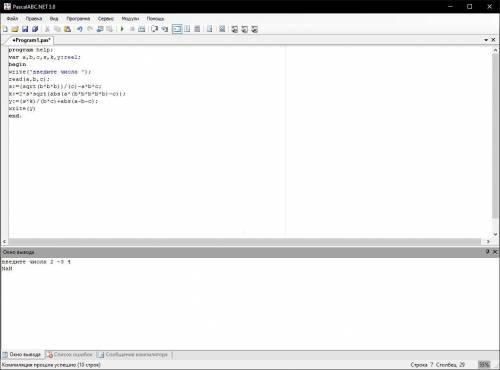Open the tab list dropdown arrow

coord(486,40)
